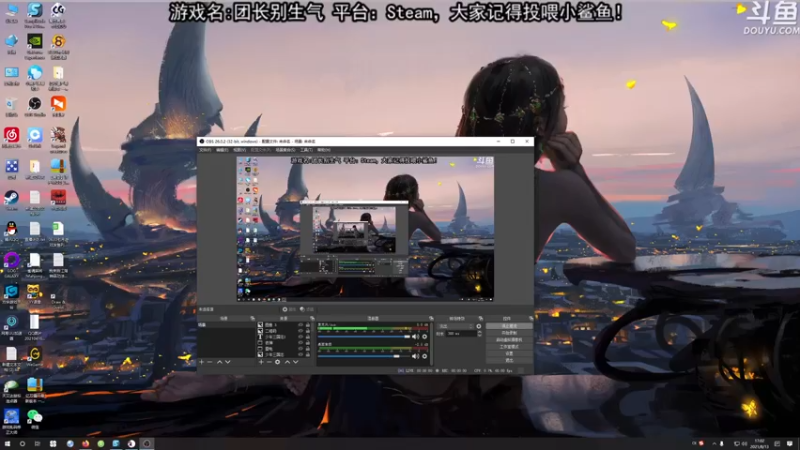Open source properties gear in Sources toolbar

pos(278,362)
